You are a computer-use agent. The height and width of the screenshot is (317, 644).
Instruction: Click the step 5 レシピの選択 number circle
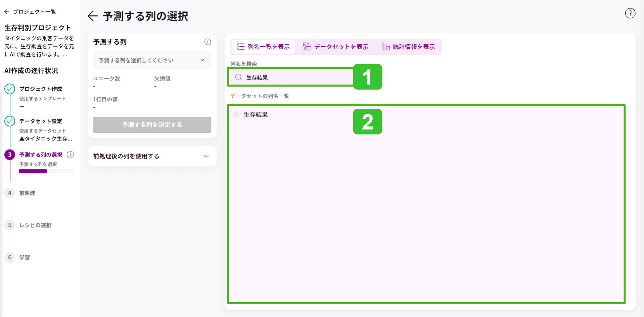click(10, 225)
